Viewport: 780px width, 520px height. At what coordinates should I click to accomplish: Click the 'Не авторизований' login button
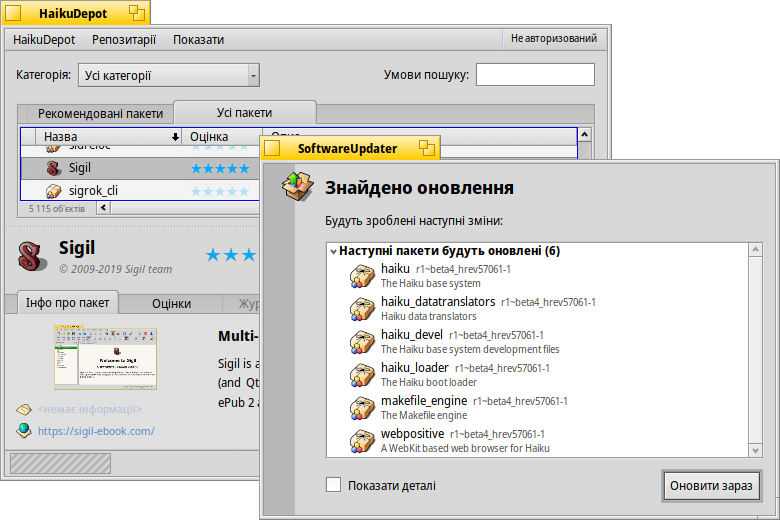coord(554,38)
